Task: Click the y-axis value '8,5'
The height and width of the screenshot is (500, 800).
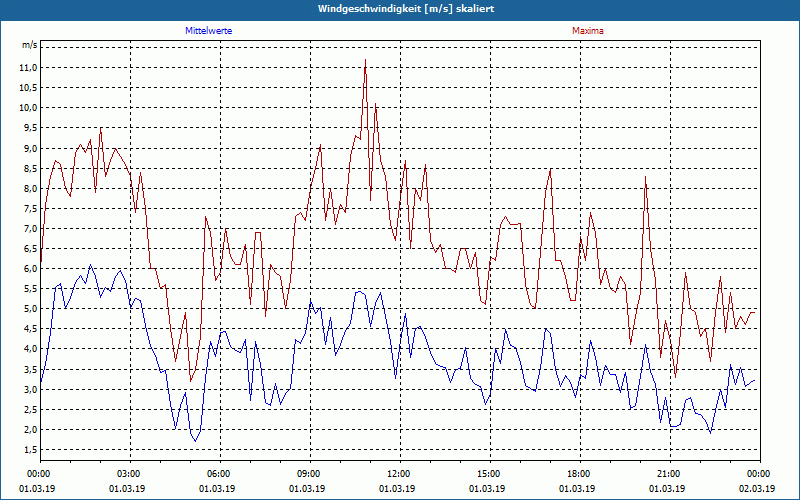Action: pos(30,168)
